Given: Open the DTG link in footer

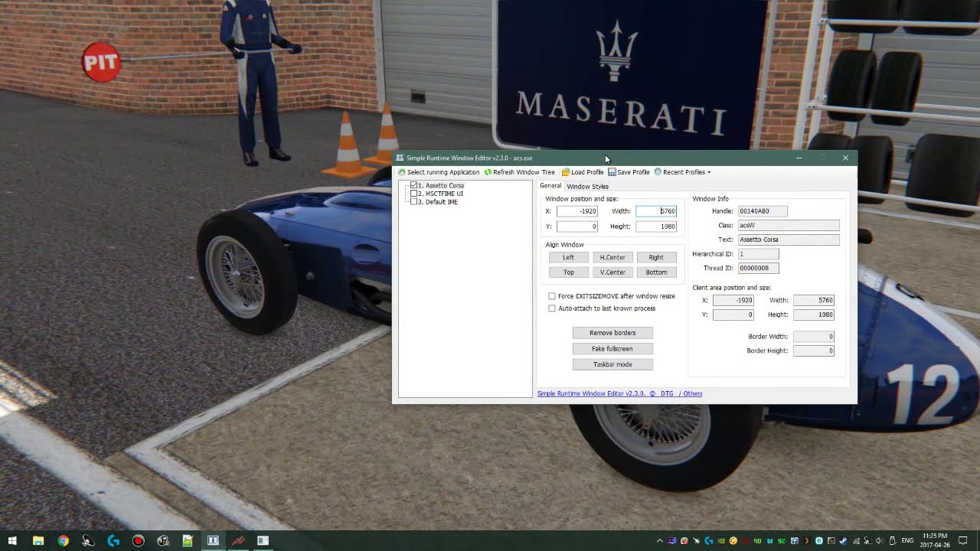Looking at the screenshot, I should pyautogui.click(x=667, y=393).
